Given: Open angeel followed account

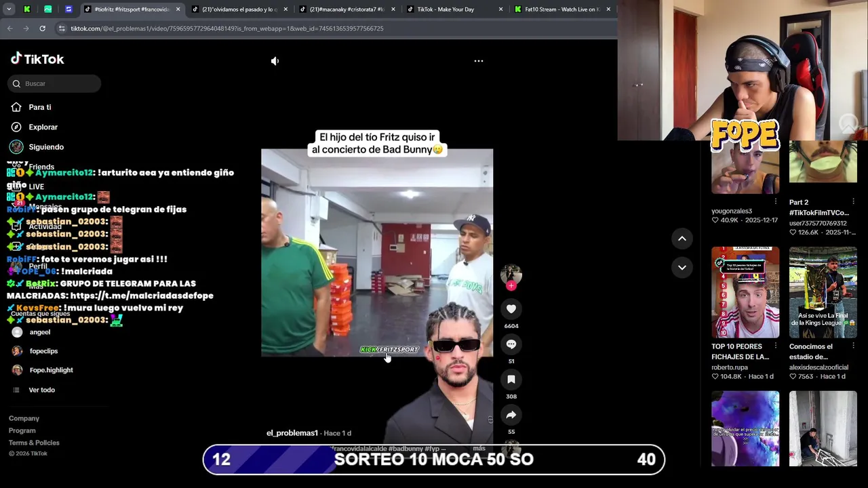Looking at the screenshot, I should (x=39, y=332).
